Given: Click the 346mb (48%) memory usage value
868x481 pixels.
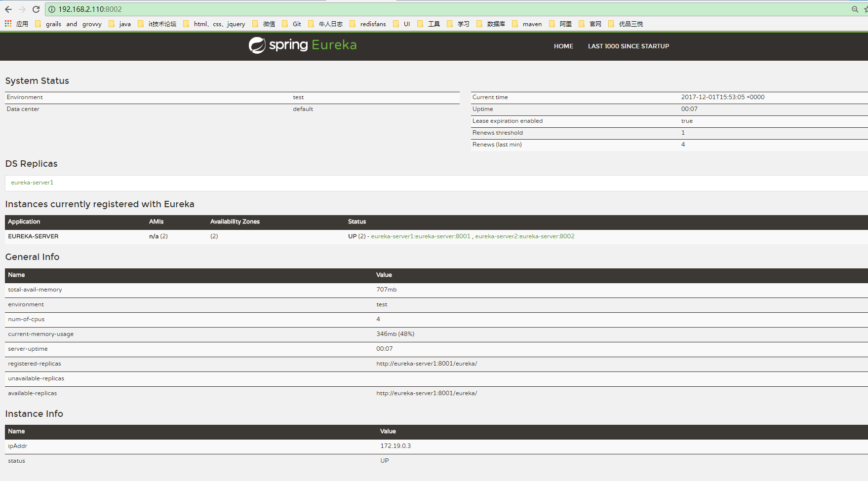Looking at the screenshot, I should (x=395, y=334).
